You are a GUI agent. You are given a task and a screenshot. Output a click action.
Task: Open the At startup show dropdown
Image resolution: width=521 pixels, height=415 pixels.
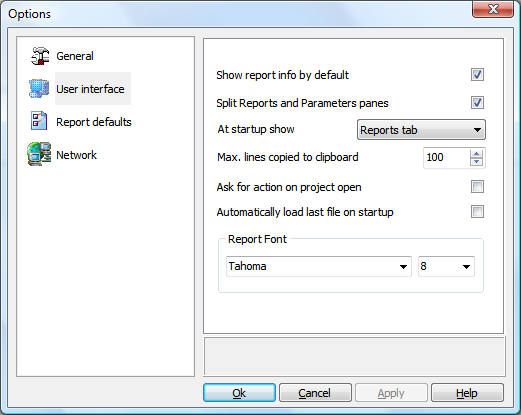tap(421, 130)
